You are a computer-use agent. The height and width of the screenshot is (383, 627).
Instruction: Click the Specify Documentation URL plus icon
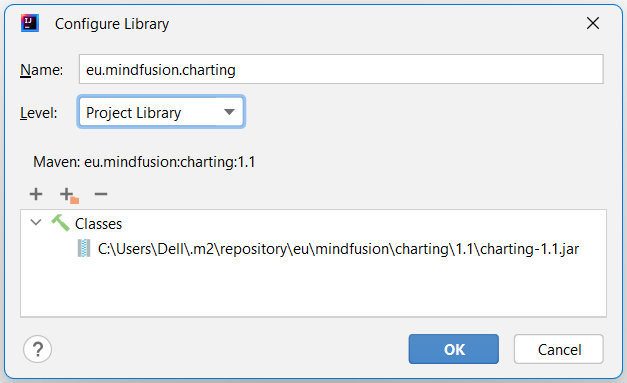(69, 195)
